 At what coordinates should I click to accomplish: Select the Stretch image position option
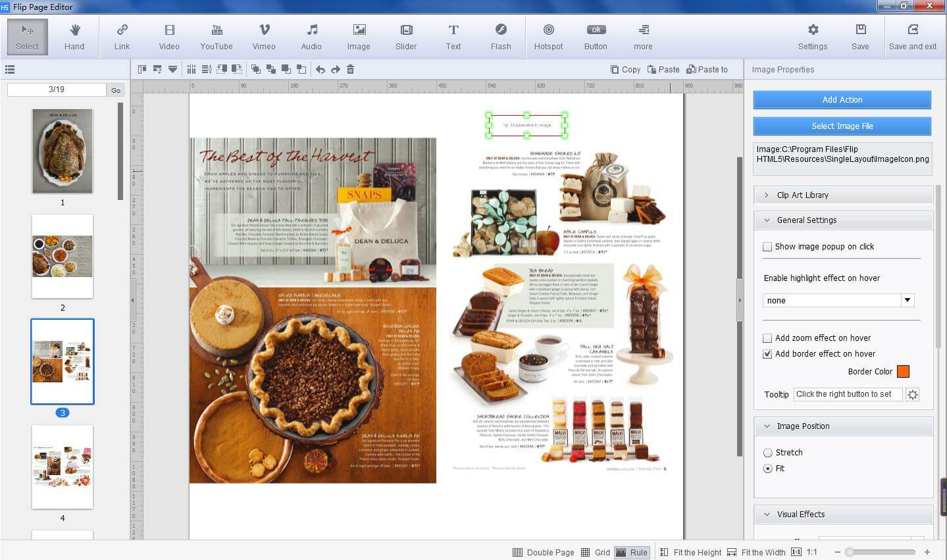pyautogui.click(x=767, y=453)
